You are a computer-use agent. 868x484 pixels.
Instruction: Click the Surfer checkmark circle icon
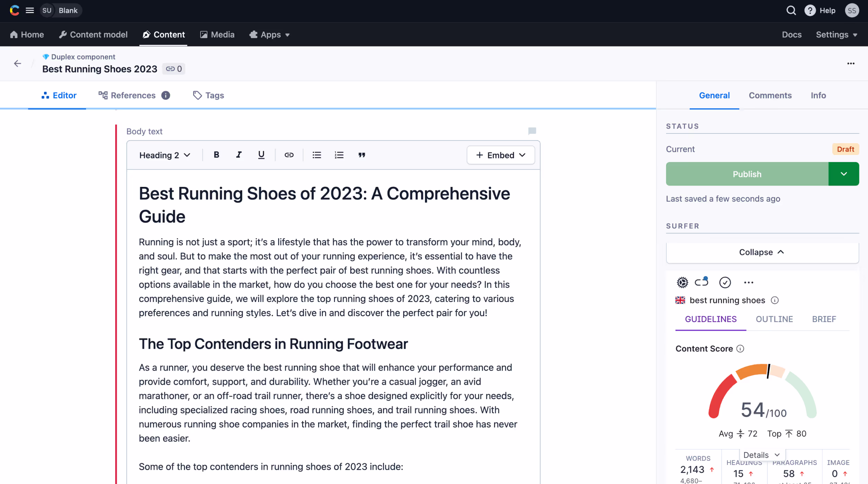click(x=725, y=283)
